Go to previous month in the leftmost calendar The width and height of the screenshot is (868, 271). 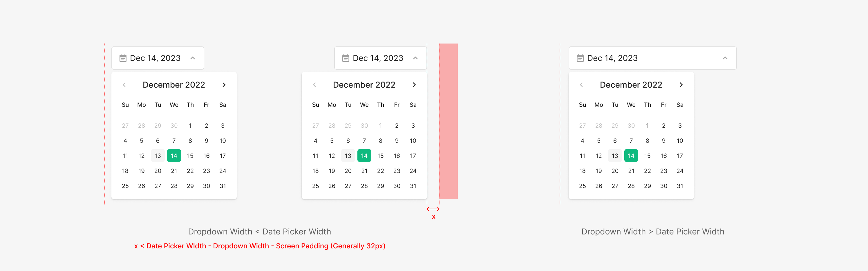pyautogui.click(x=124, y=85)
